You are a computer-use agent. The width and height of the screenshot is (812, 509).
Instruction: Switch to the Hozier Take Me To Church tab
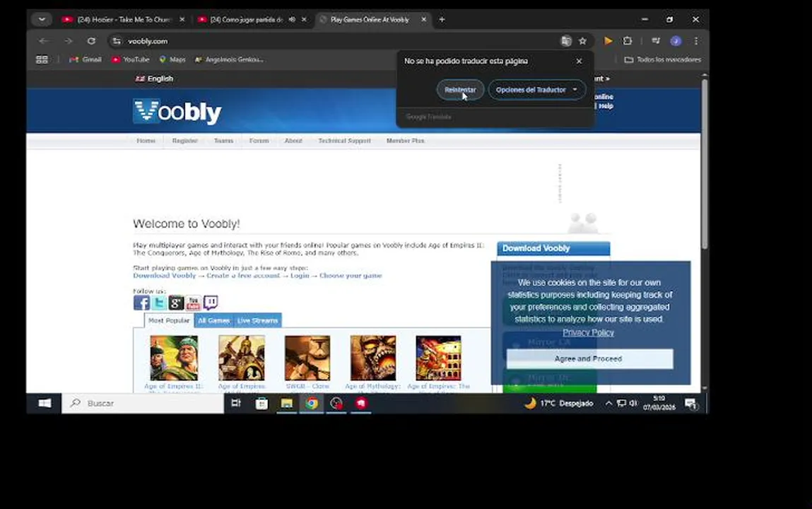point(123,19)
